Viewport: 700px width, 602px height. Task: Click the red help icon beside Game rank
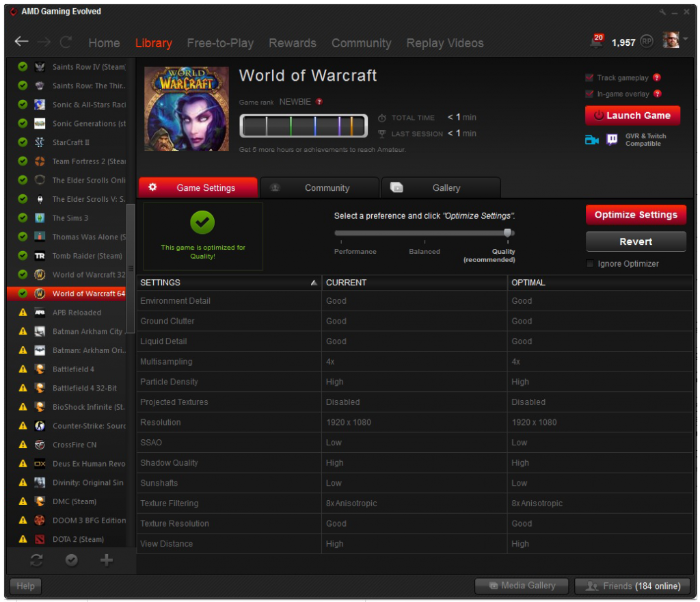click(x=319, y=102)
